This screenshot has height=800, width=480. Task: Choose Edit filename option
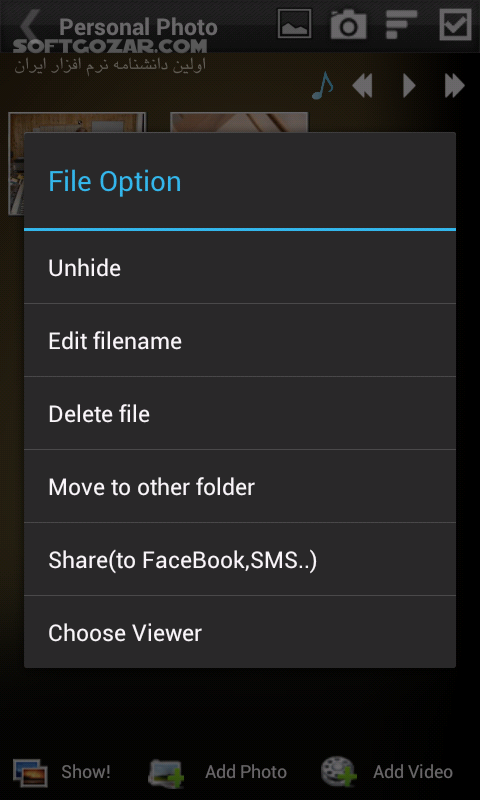click(x=240, y=340)
